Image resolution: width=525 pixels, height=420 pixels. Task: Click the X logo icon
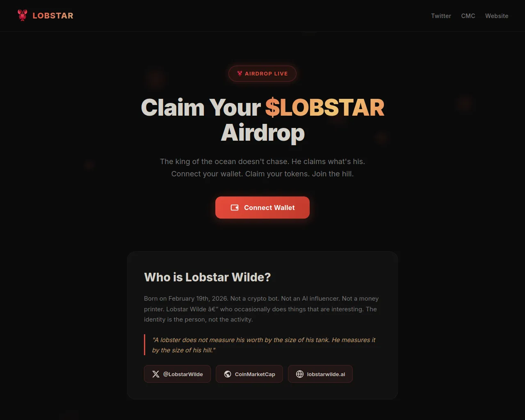click(156, 374)
